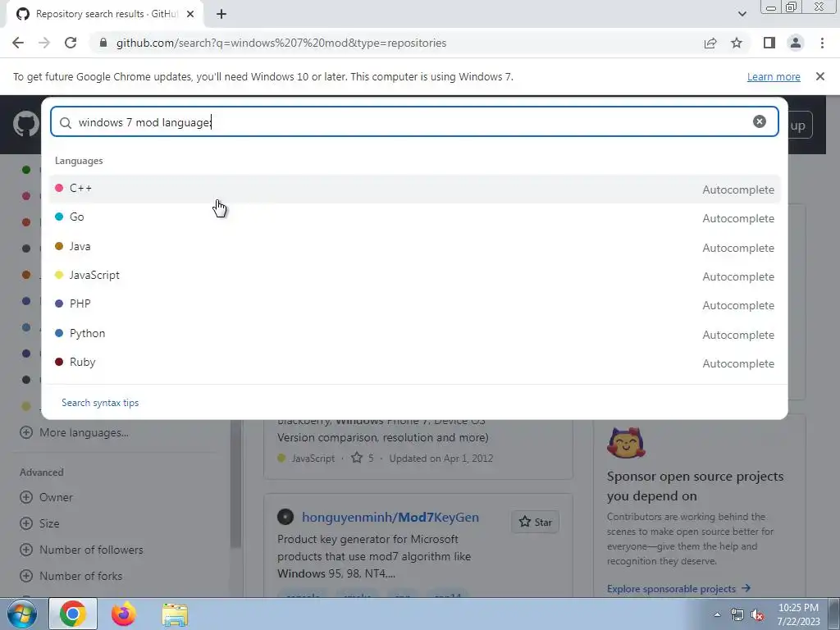
Task: Open Explore sponsorable projects link
Action: tap(678, 589)
